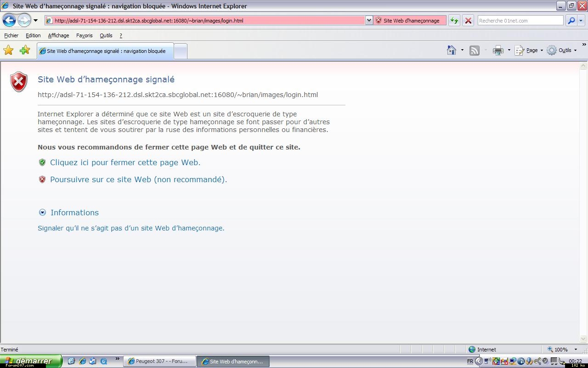The height and width of the screenshot is (368, 588).
Task: Click the fourth Quick Launch icon
Action: point(104,362)
